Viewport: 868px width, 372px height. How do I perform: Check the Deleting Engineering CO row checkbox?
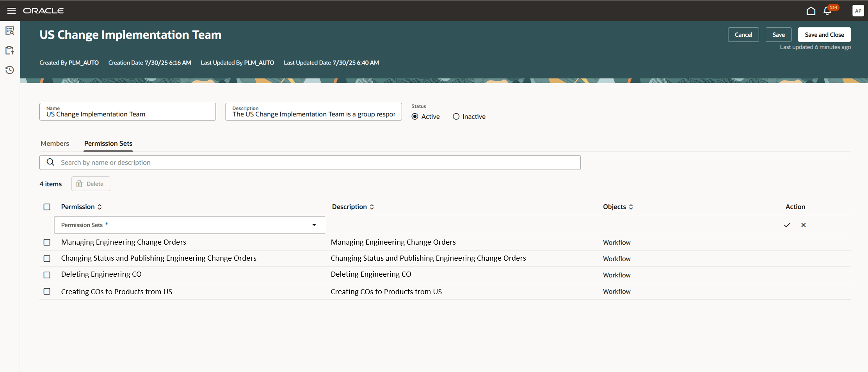pos(47,275)
